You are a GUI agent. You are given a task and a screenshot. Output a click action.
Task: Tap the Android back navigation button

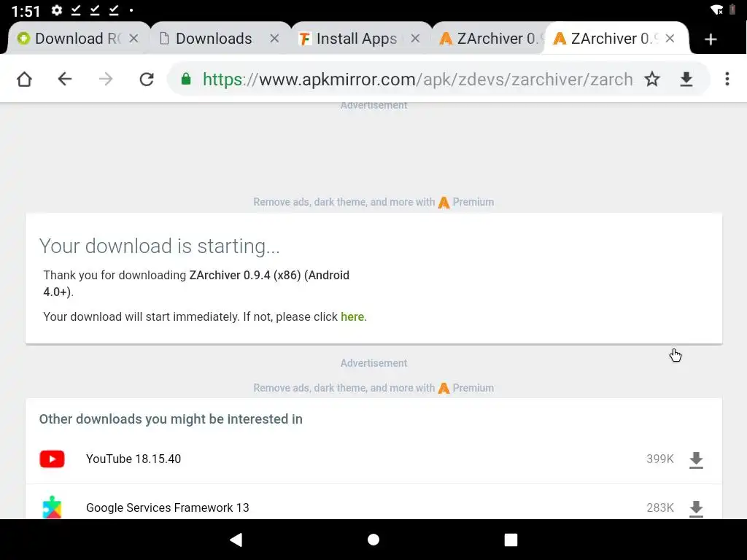tap(236, 540)
